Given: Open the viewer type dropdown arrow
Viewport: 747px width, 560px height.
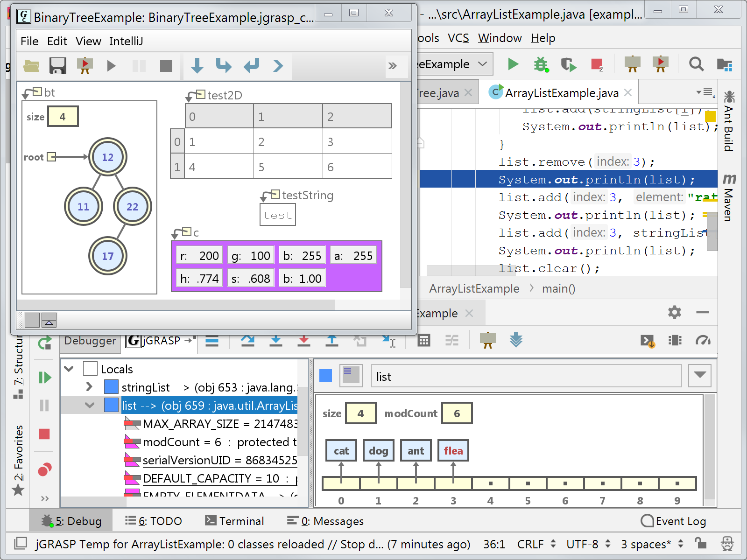Looking at the screenshot, I should coord(700,375).
